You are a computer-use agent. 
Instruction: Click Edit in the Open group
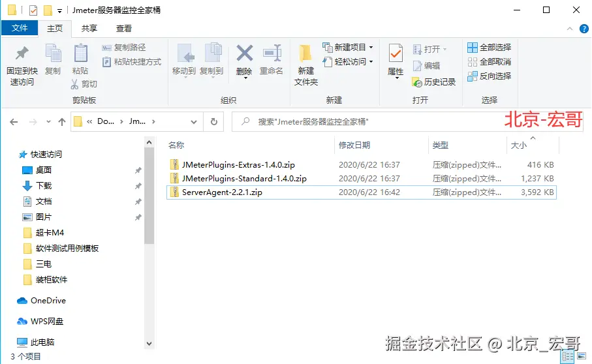point(427,66)
